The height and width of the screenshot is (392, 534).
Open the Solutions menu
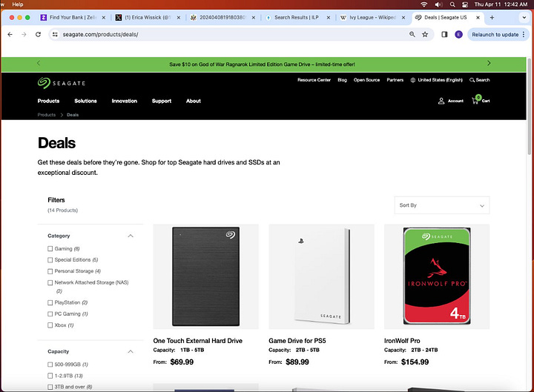coord(85,101)
